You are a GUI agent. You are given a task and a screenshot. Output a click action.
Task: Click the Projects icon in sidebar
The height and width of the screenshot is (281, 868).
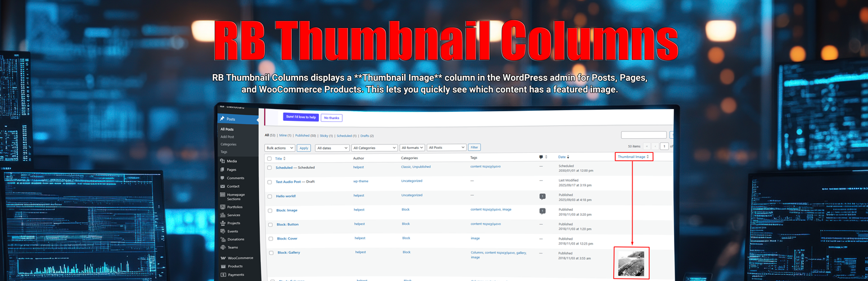(x=223, y=223)
